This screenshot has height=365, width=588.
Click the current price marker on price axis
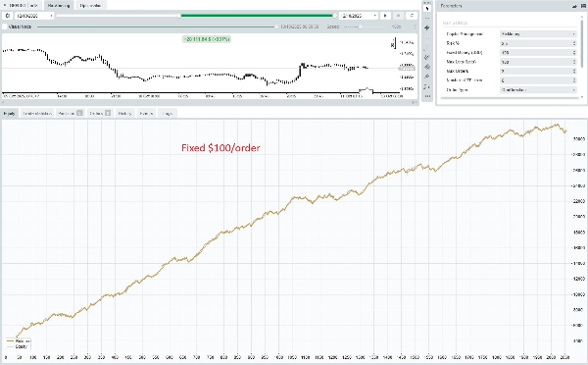click(407, 68)
